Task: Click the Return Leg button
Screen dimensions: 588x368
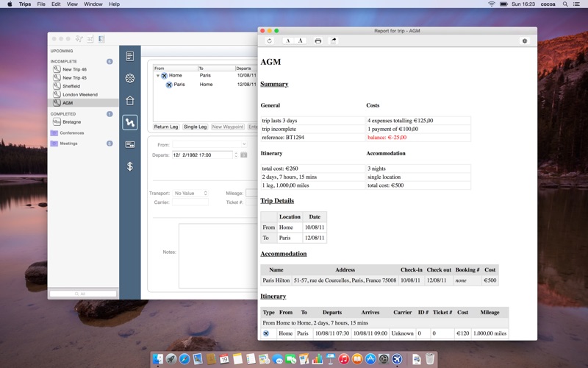Action: pos(166,127)
